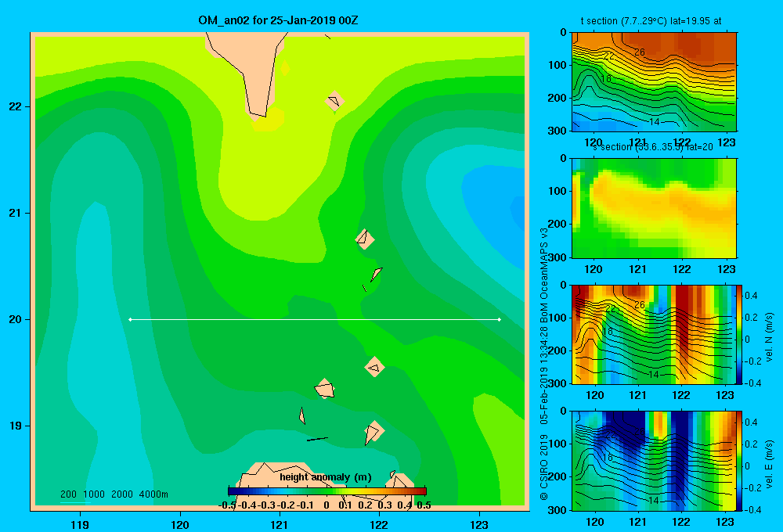Click the '4000m' bathymetry legend label
Viewport: 783px width, 532px height.
[153, 494]
